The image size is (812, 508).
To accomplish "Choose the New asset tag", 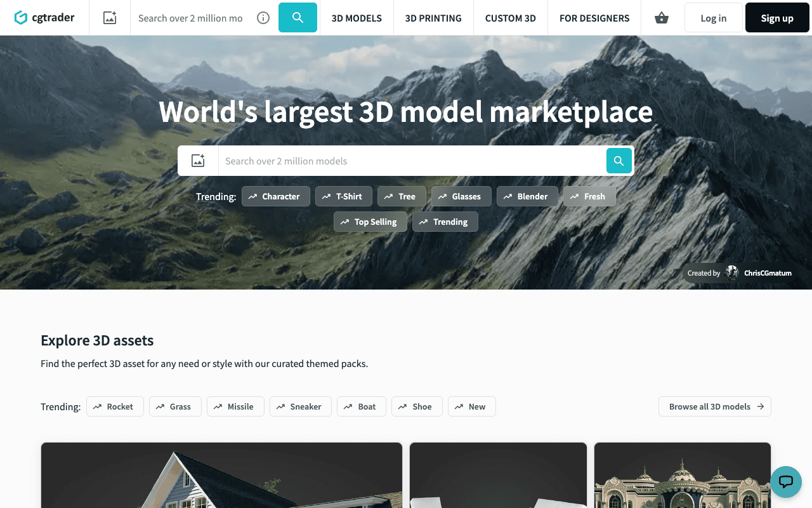I will (x=472, y=406).
